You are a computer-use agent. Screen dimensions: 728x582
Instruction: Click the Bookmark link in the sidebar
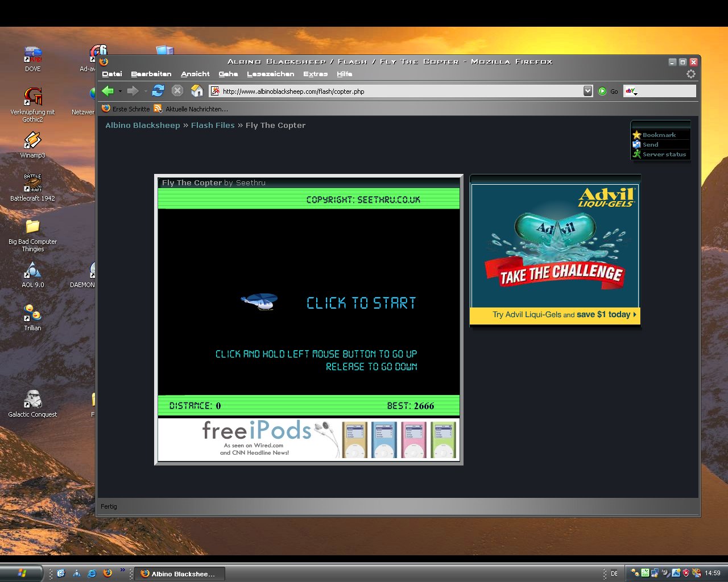click(x=659, y=135)
